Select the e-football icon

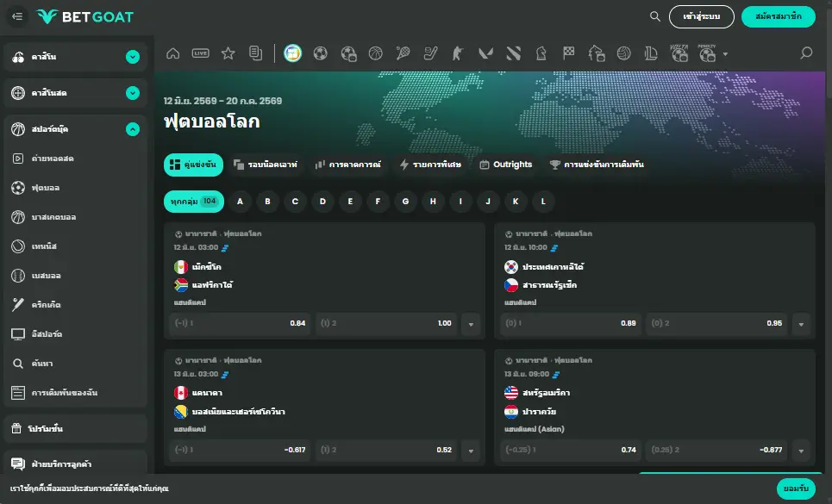click(x=348, y=53)
